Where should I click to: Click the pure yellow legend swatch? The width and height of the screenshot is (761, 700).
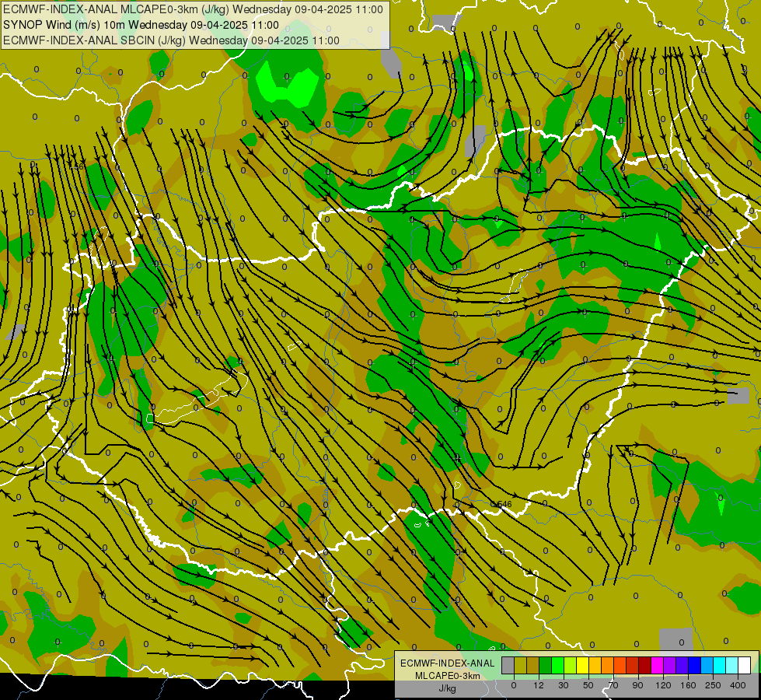[583, 666]
